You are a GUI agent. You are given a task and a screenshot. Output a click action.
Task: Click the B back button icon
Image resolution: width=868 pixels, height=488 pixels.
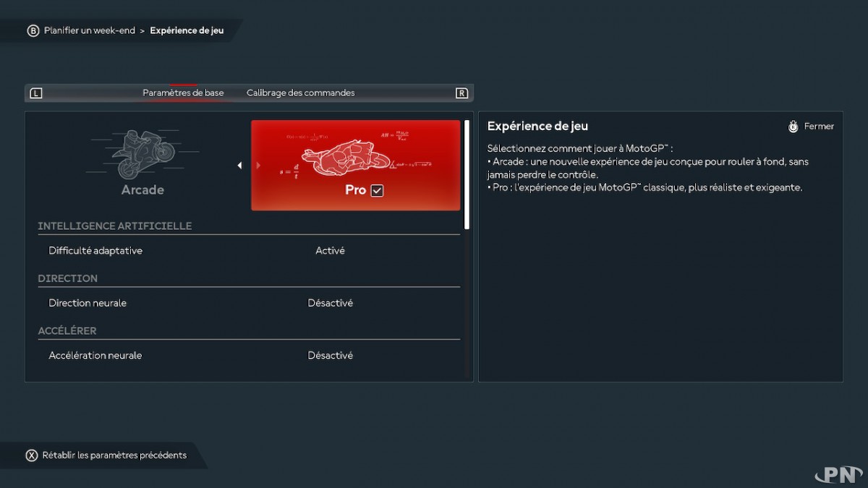point(33,31)
